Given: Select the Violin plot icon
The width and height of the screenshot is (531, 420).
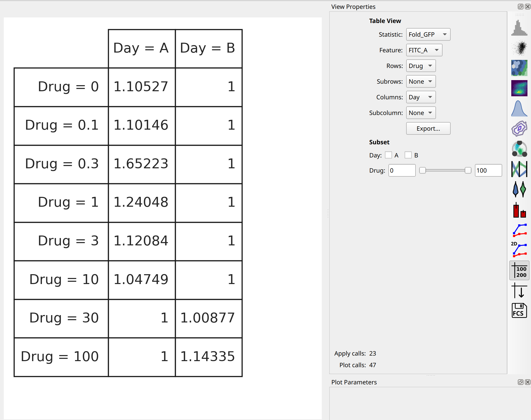Looking at the screenshot, I should coord(519,189).
